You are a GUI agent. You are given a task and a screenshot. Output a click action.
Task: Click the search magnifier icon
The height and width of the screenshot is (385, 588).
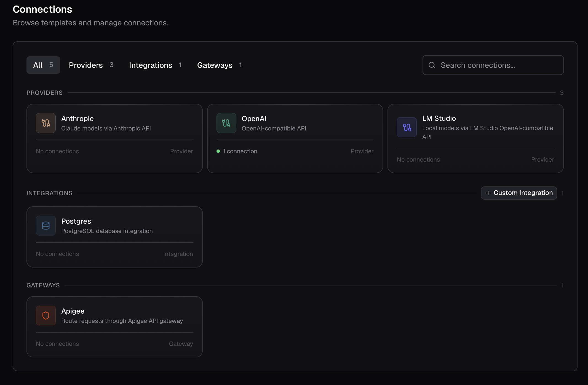[432, 65]
